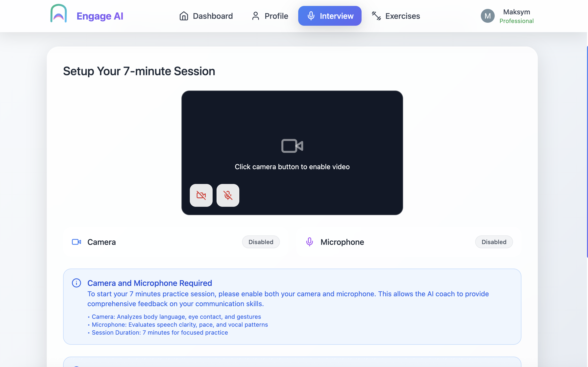
Task: Click the page scrollbar on right edge
Action: (x=587, y=151)
